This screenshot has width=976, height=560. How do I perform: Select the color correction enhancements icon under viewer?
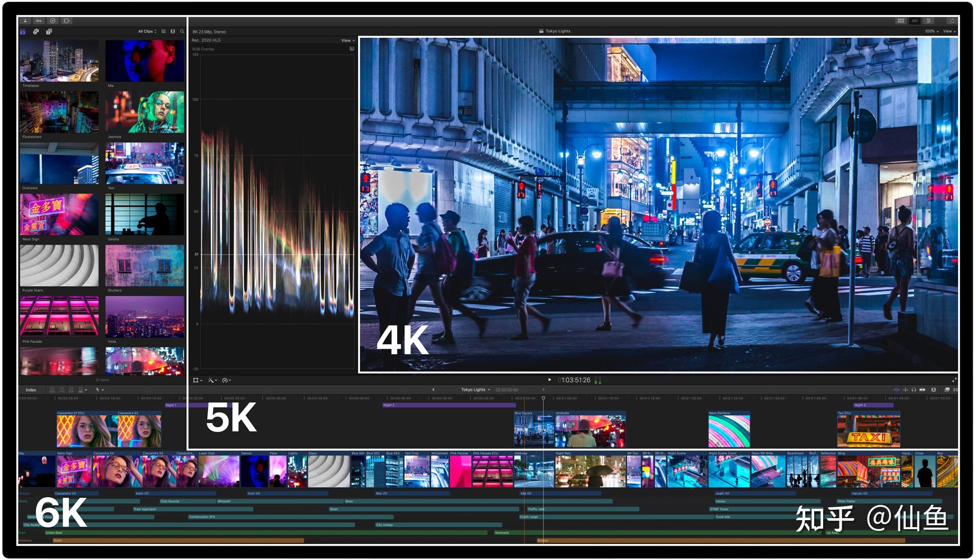(212, 380)
